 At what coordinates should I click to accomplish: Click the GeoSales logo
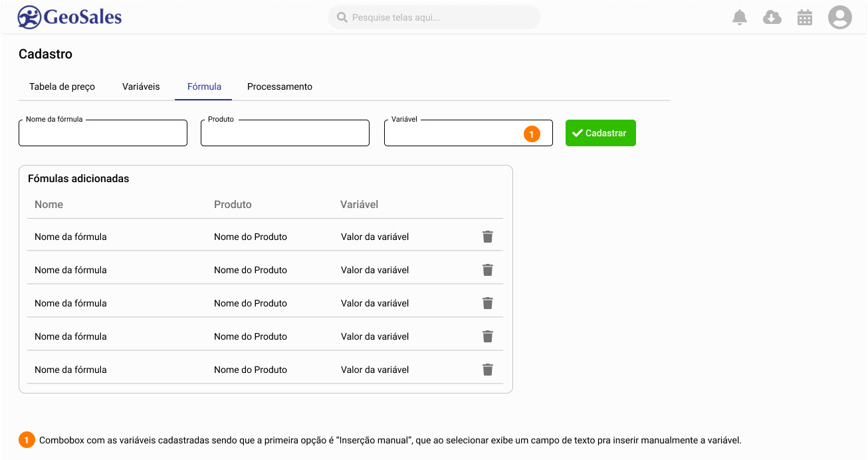(70, 17)
